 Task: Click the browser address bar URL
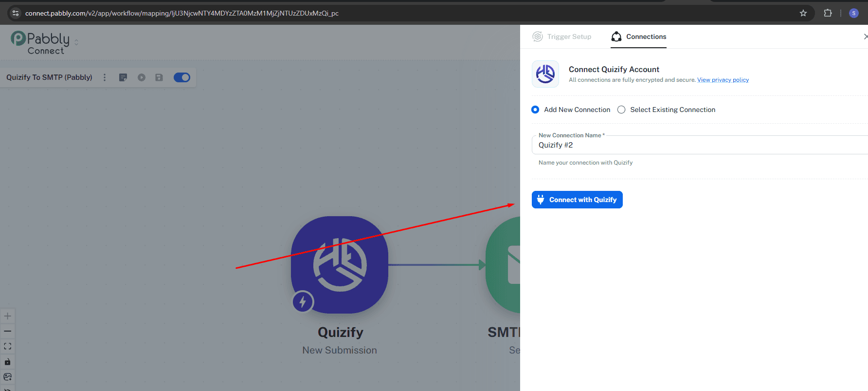click(182, 13)
